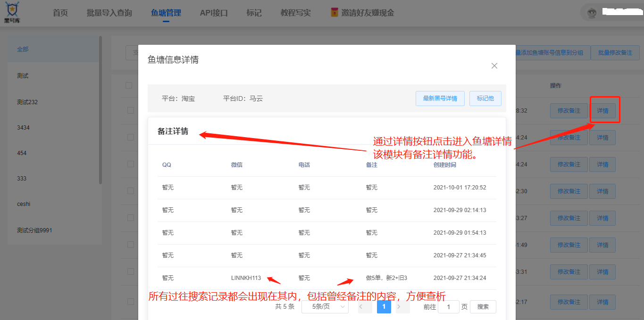644x320 pixels.
Task: Toggle the select-all checkbox in table header
Action: [x=129, y=85]
